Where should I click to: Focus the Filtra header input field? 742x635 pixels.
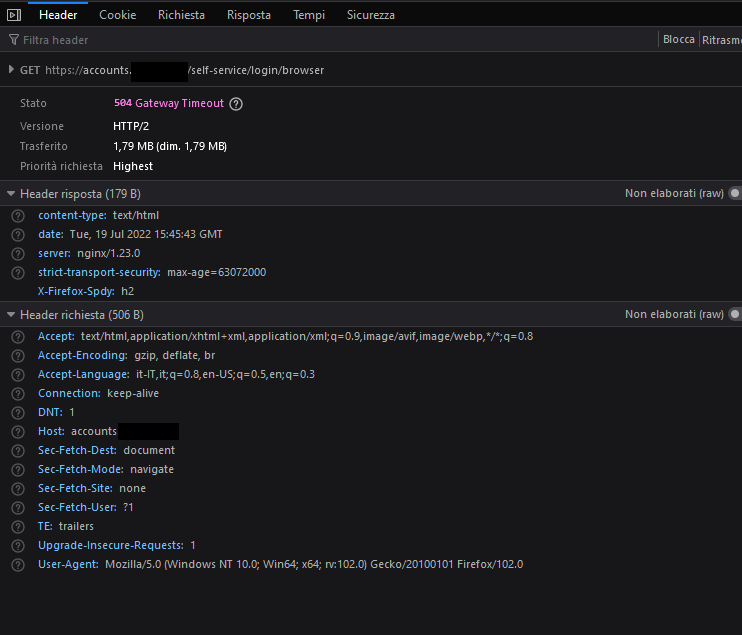point(331,40)
